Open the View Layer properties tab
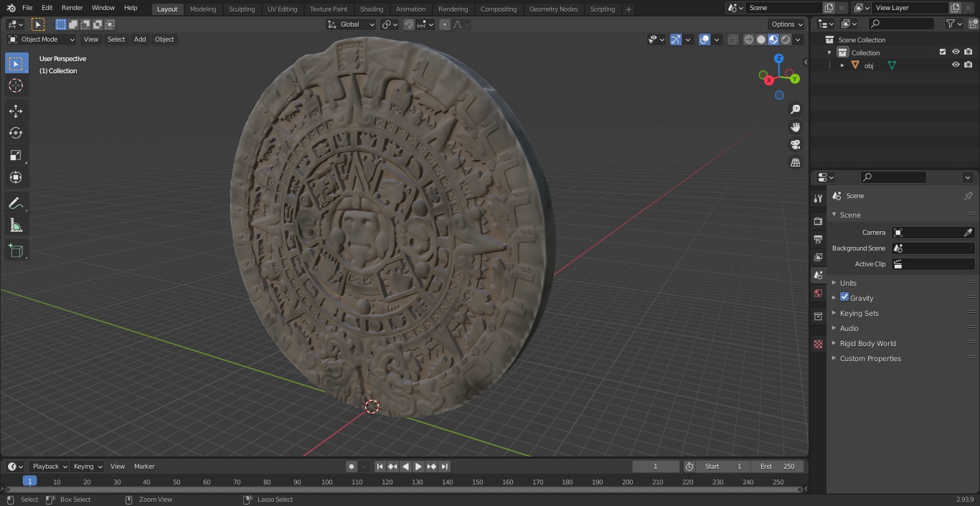980x506 pixels. click(x=818, y=257)
